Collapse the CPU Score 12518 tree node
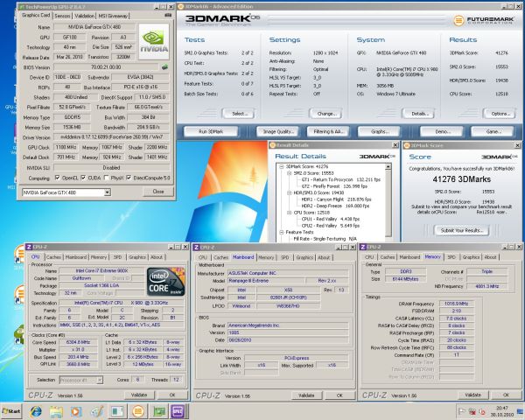Image resolution: width=525 pixels, height=420 pixels. click(289, 213)
